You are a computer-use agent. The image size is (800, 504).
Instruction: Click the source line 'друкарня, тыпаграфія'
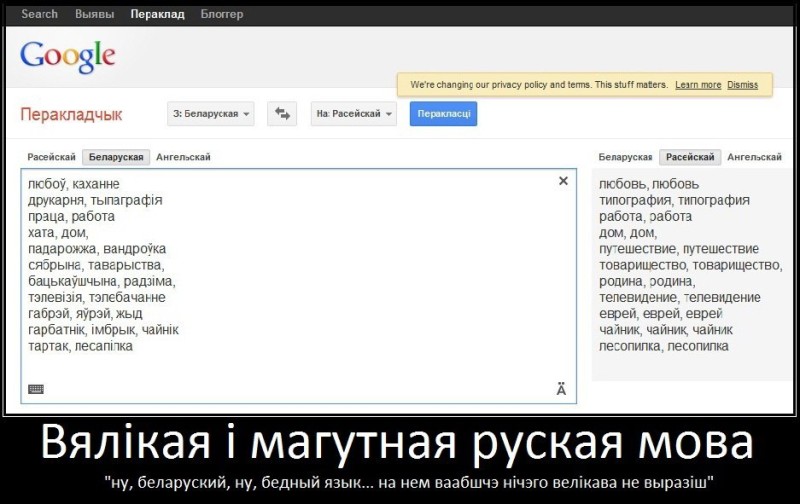pos(95,200)
